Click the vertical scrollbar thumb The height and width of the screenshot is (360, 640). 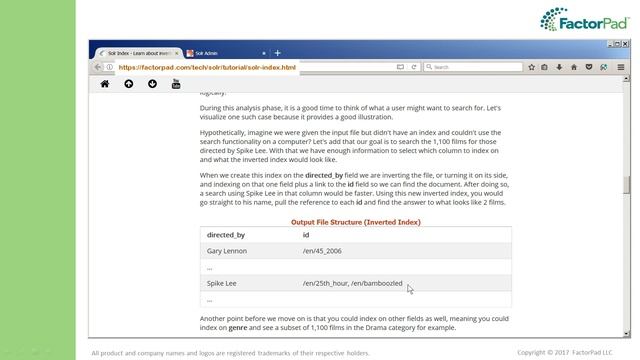[627, 184]
